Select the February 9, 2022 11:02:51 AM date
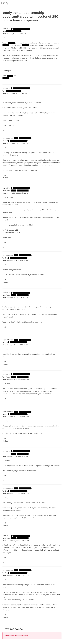Screen dimensions: 64x644 click(17, 298)
